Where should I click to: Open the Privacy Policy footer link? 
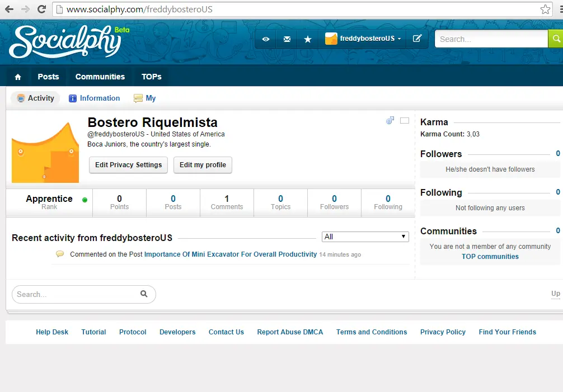coord(443,332)
